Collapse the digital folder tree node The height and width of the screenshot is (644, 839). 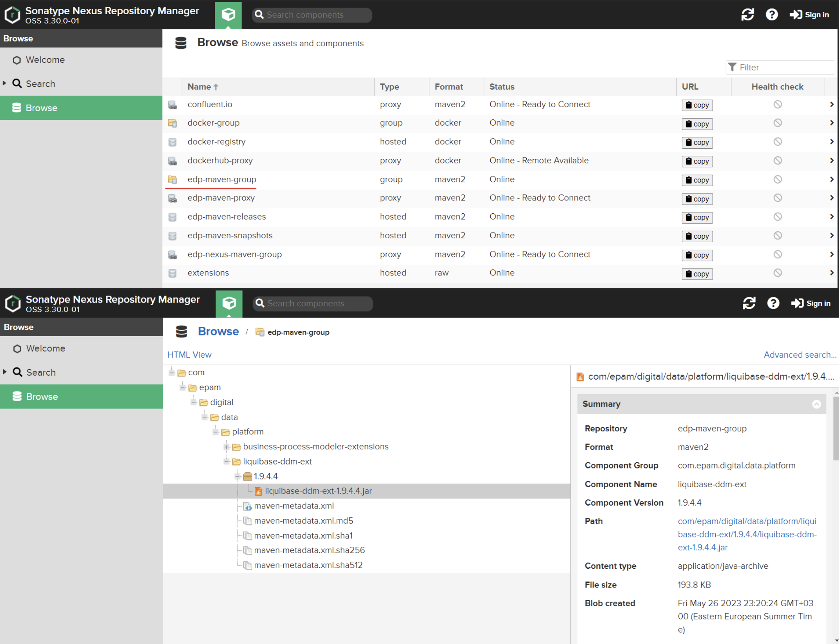[194, 402]
